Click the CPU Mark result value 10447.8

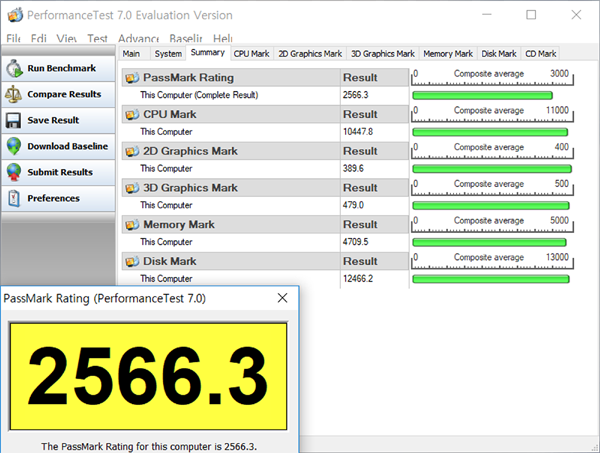coord(358,132)
